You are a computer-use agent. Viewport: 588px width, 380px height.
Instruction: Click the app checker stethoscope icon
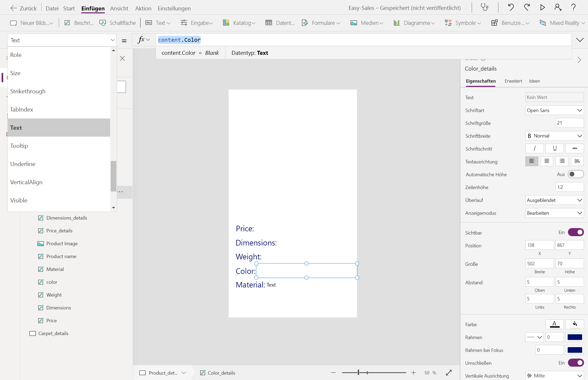point(485,7)
